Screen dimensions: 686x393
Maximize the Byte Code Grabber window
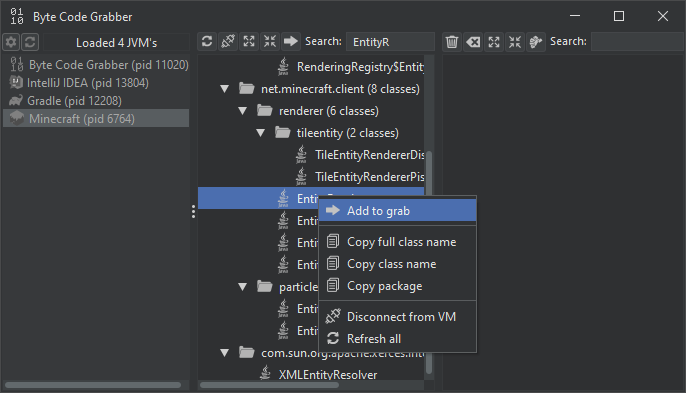coord(619,17)
